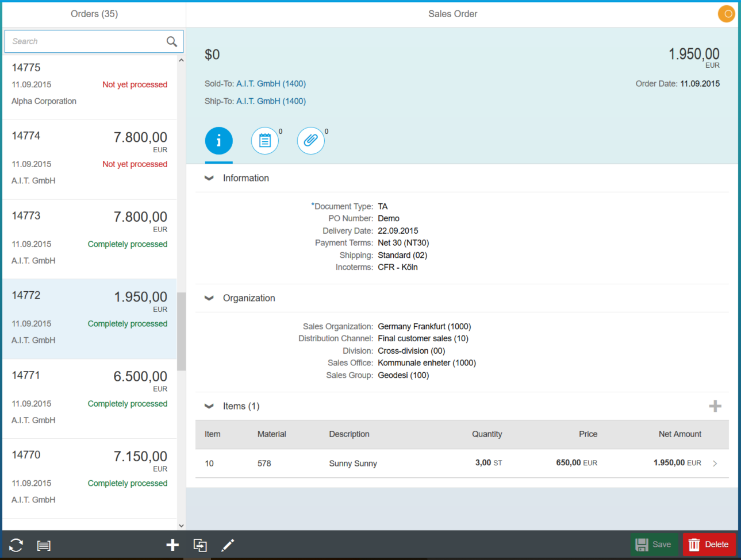Collapse the Organization section
Viewport: 741px width, 560px height.
pos(209,298)
